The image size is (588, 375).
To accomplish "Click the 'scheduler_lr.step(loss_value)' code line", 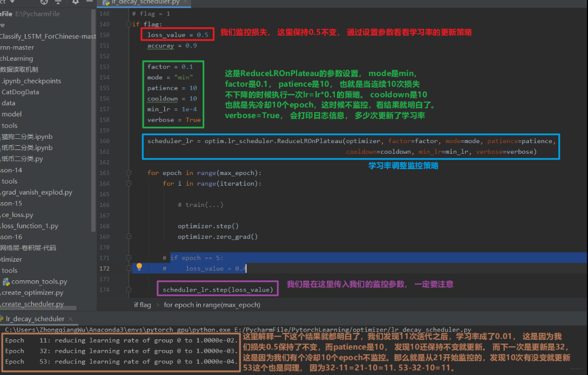I will 218,290.
